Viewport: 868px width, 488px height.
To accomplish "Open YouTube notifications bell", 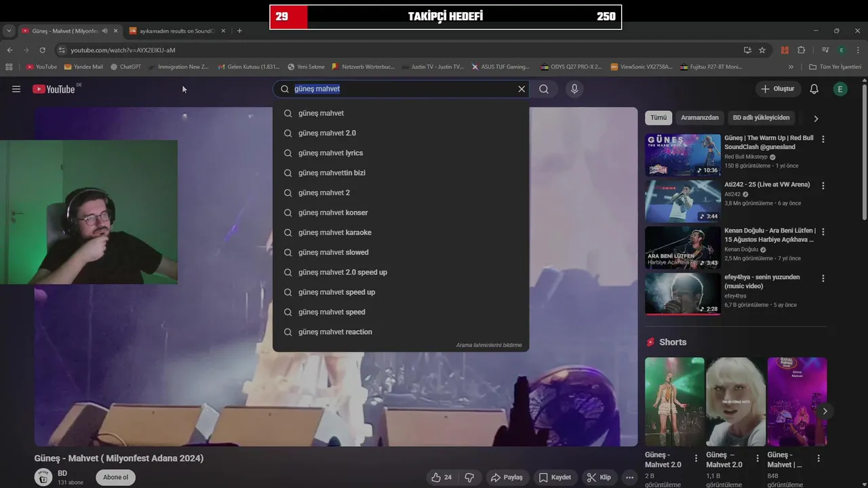I will pos(814,89).
